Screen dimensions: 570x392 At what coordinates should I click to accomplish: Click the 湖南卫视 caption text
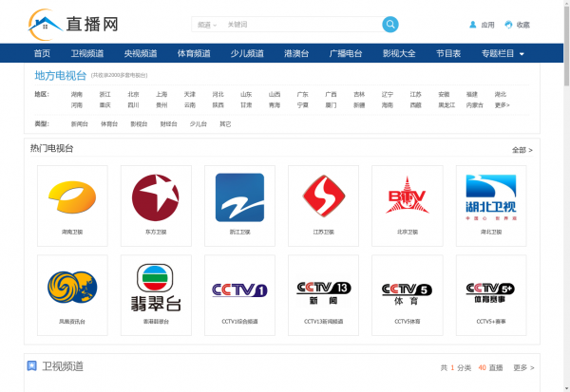(72, 232)
